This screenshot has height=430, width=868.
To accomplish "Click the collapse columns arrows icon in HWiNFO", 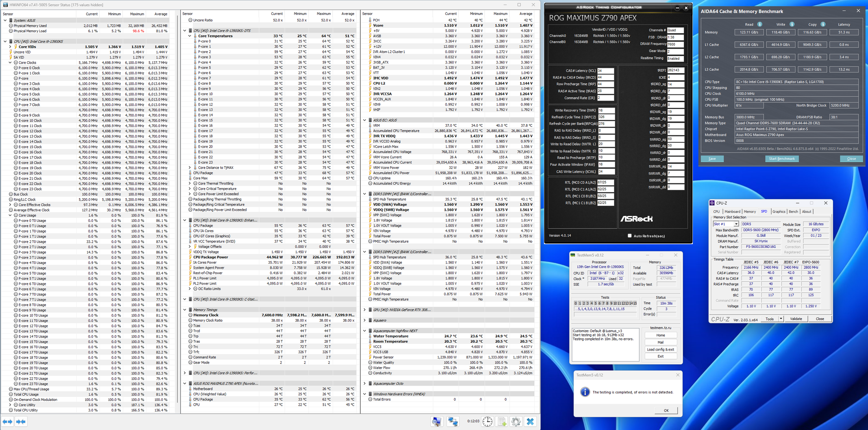I will (21, 422).
